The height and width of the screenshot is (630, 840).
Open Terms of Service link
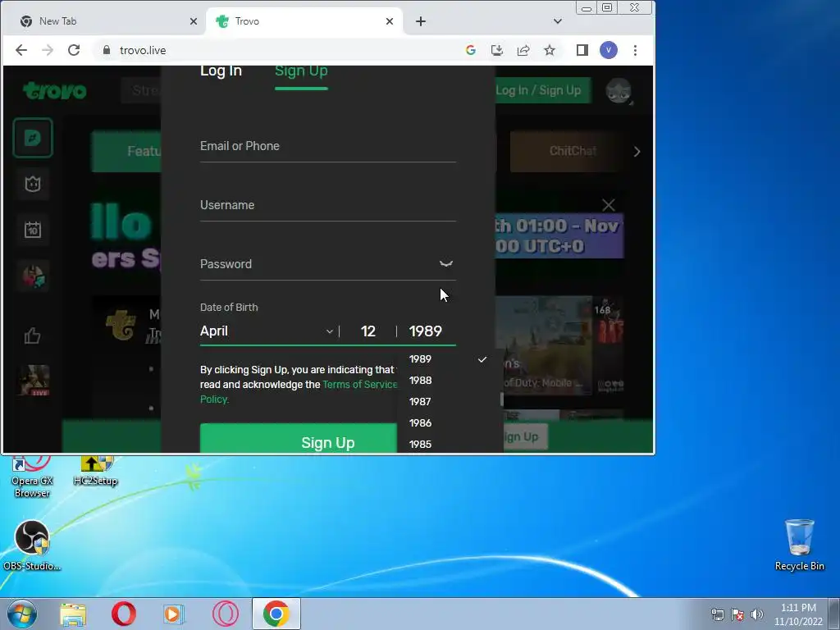coord(360,385)
